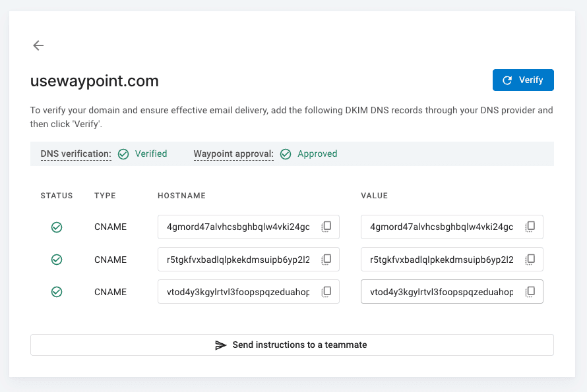
Task: Click status checkmark for 4gmord47 record
Action: pyautogui.click(x=57, y=227)
